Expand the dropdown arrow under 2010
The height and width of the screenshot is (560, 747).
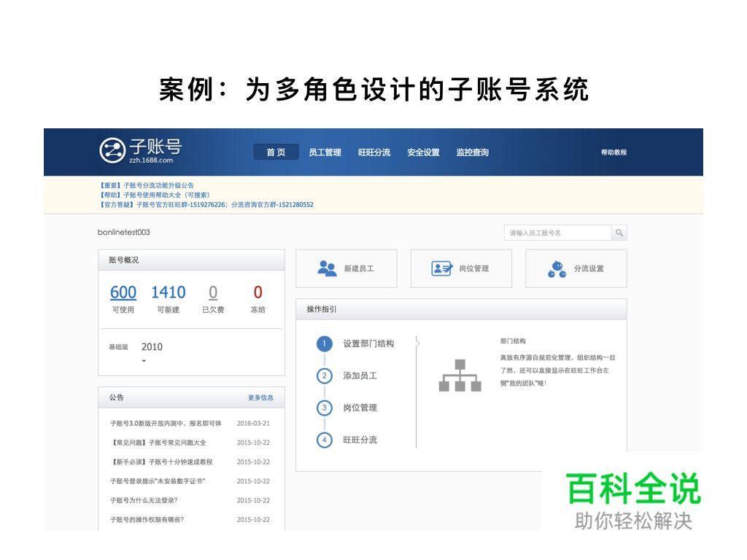(144, 361)
